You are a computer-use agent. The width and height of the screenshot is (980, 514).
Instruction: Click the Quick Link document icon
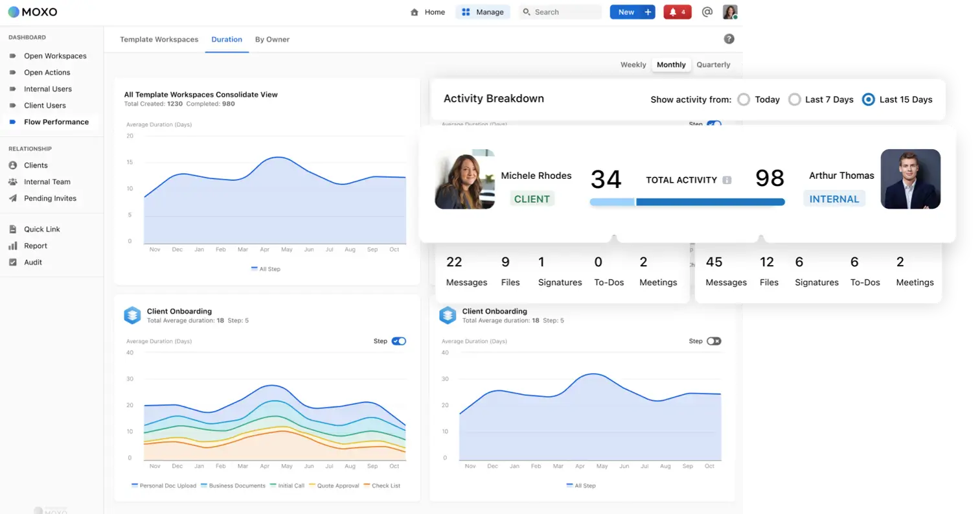13,229
